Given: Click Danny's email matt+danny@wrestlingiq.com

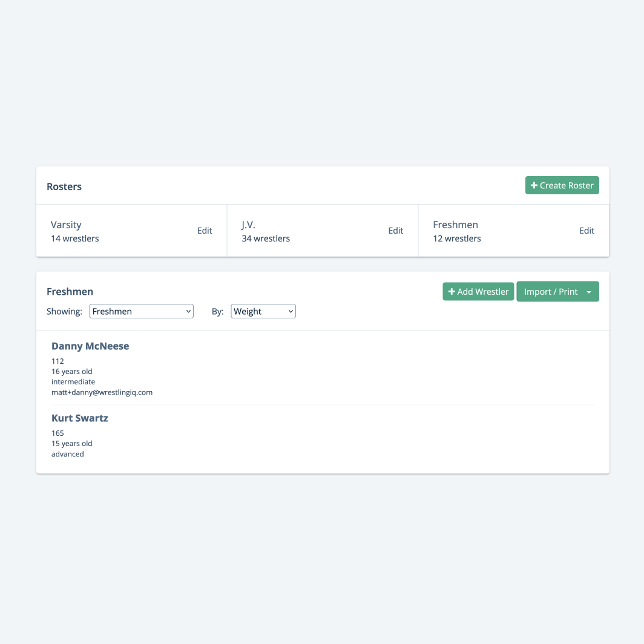Looking at the screenshot, I should tap(102, 392).
